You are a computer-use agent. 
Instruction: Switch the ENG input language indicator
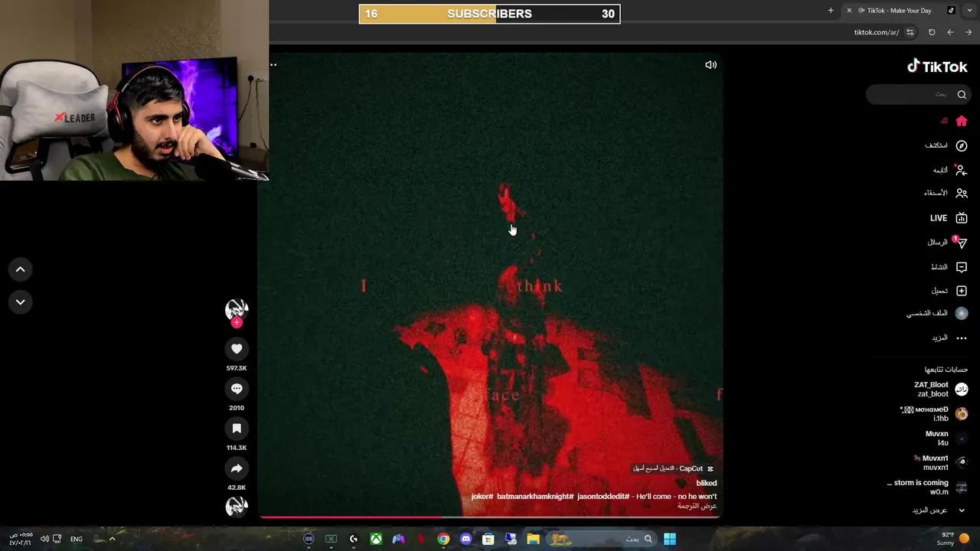pyautogui.click(x=77, y=539)
